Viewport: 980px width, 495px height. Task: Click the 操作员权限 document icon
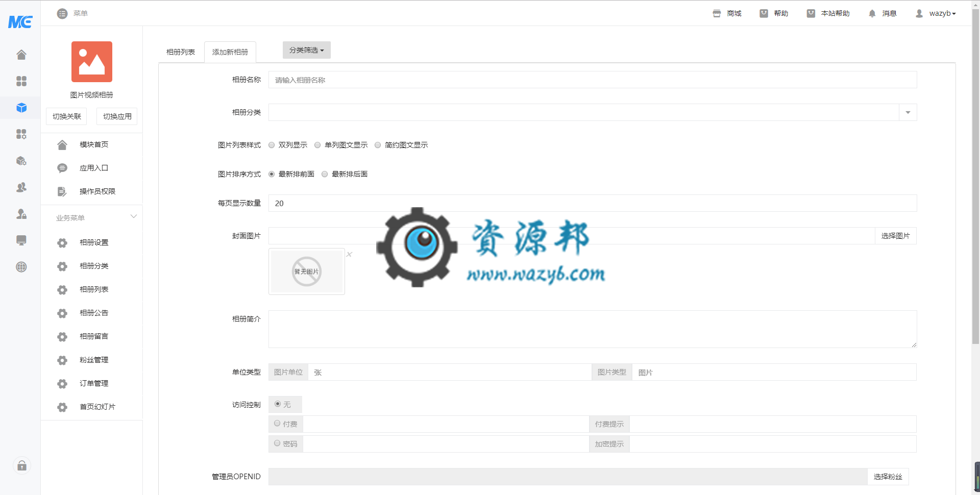pyautogui.click(x=62, y=192)
